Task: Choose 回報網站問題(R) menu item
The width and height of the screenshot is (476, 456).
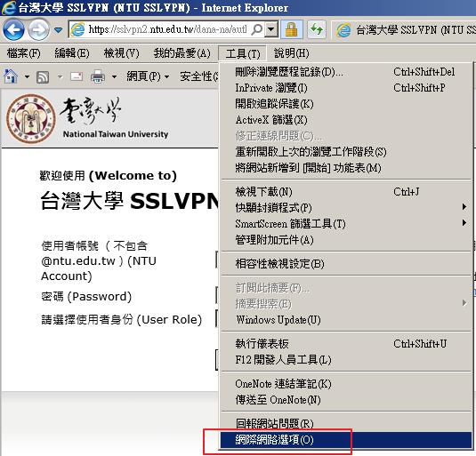Action: [346, 423]
